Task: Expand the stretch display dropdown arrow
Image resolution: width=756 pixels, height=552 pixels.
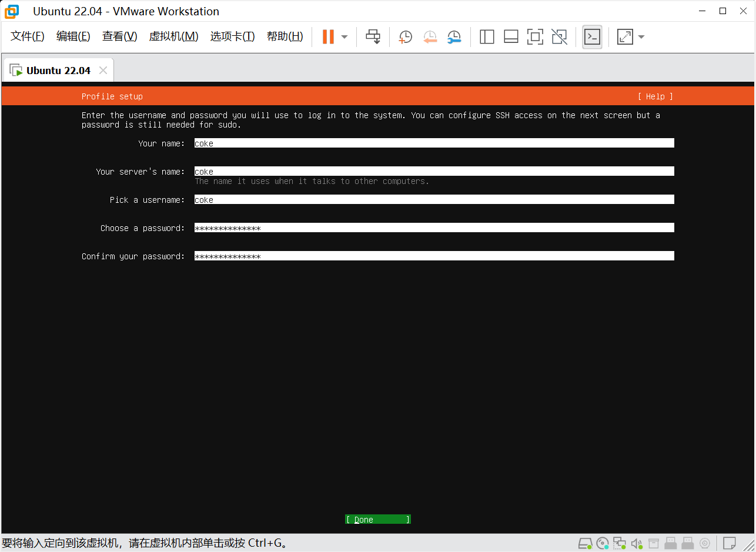Action: pos(641,37)
